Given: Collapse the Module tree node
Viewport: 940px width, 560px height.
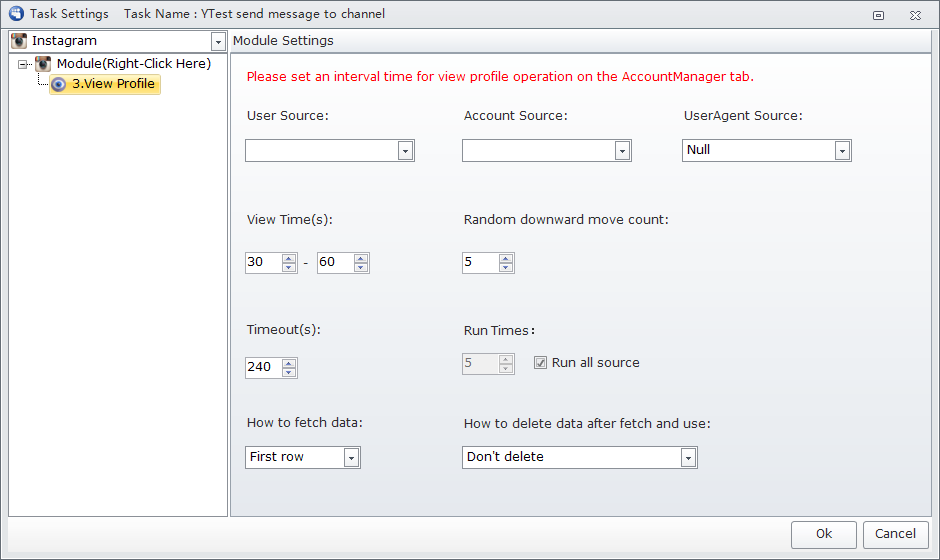Looking at the screenshot, I should coord(23,64).
